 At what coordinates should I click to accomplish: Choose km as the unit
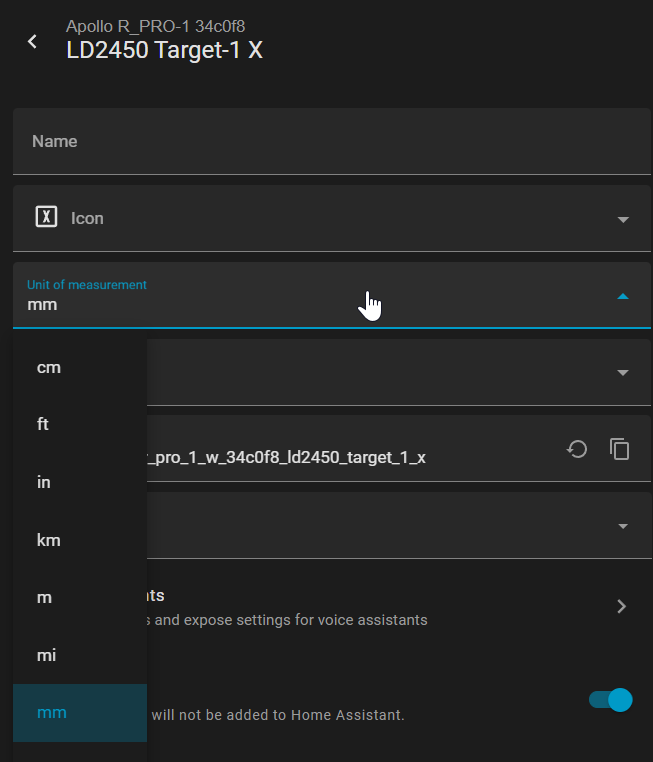tap(80, 540)
